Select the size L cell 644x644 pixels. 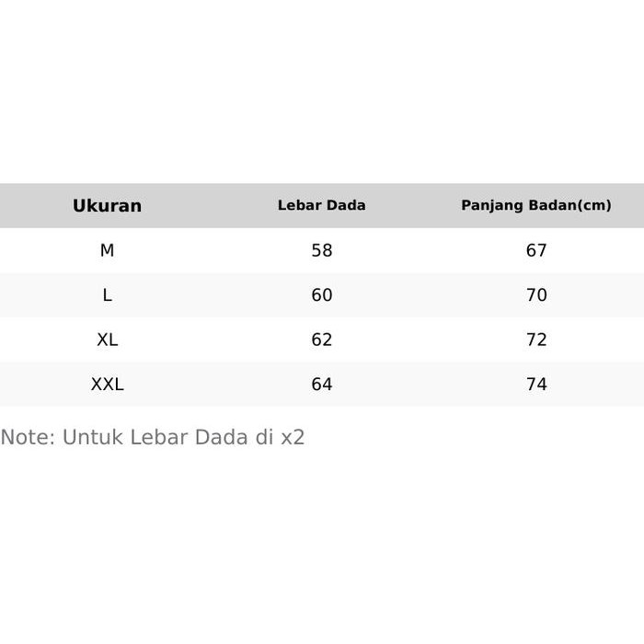click(107, 295)
